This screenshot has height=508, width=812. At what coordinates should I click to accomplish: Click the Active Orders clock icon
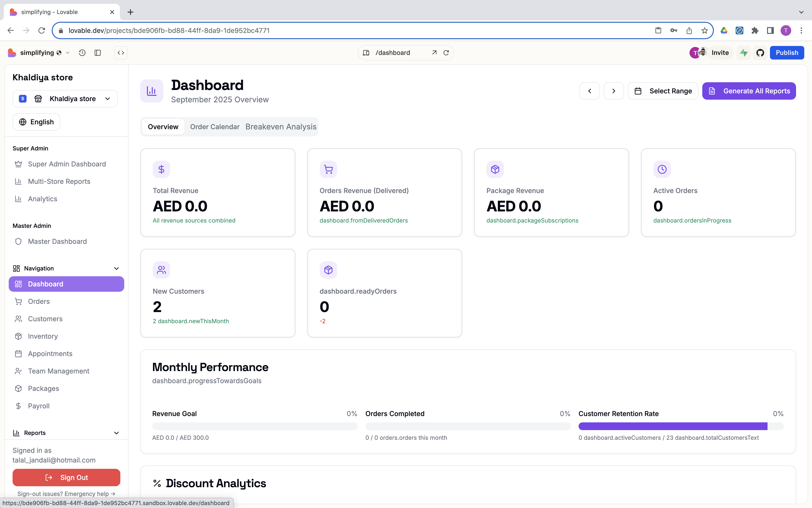pos(662,169)
